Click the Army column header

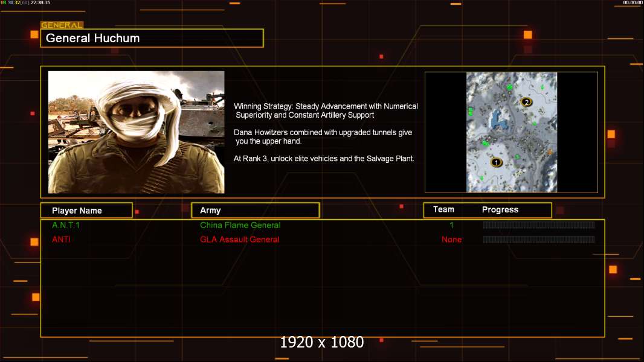point(256,211)
